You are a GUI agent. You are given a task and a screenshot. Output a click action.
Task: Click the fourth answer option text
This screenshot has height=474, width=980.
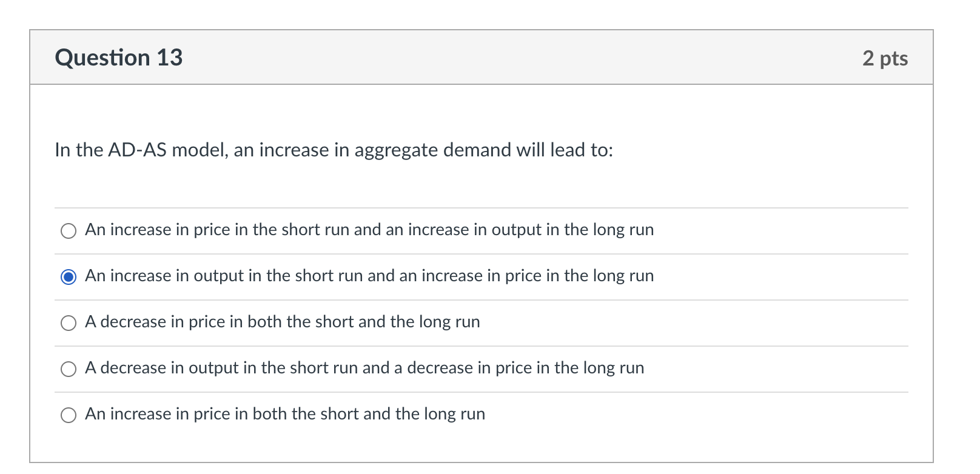pyautogui.click(x=364, y=368)
